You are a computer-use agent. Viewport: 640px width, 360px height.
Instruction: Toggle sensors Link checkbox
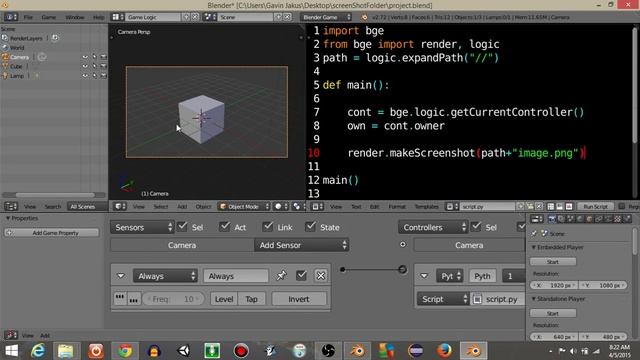[268, 226]
